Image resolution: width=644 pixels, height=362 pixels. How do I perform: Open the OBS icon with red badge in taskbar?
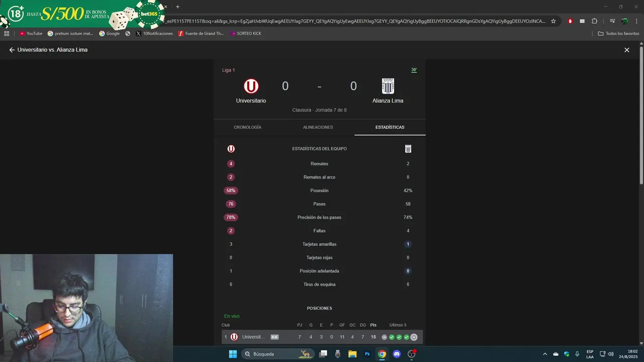(x=412, y=354)
